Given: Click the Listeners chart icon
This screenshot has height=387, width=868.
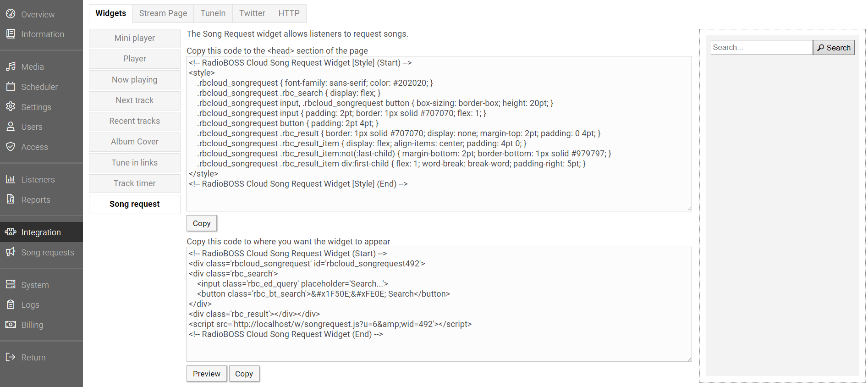Looking at the screenshot, I should pos(11,179).
